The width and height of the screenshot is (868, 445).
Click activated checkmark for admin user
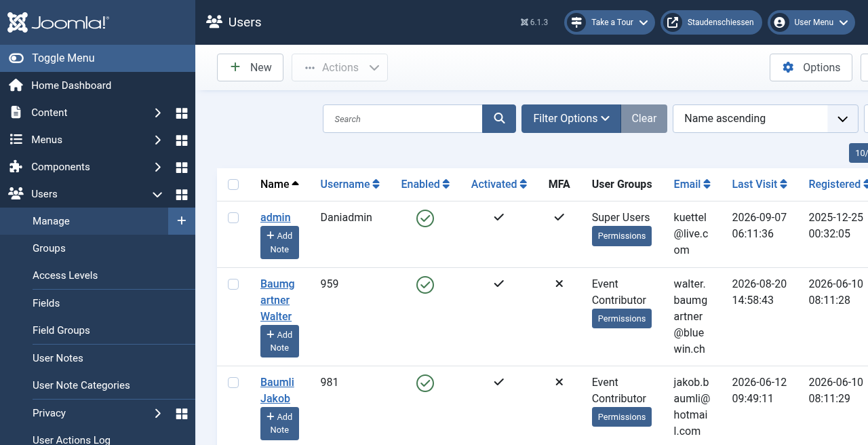(499, 217)
